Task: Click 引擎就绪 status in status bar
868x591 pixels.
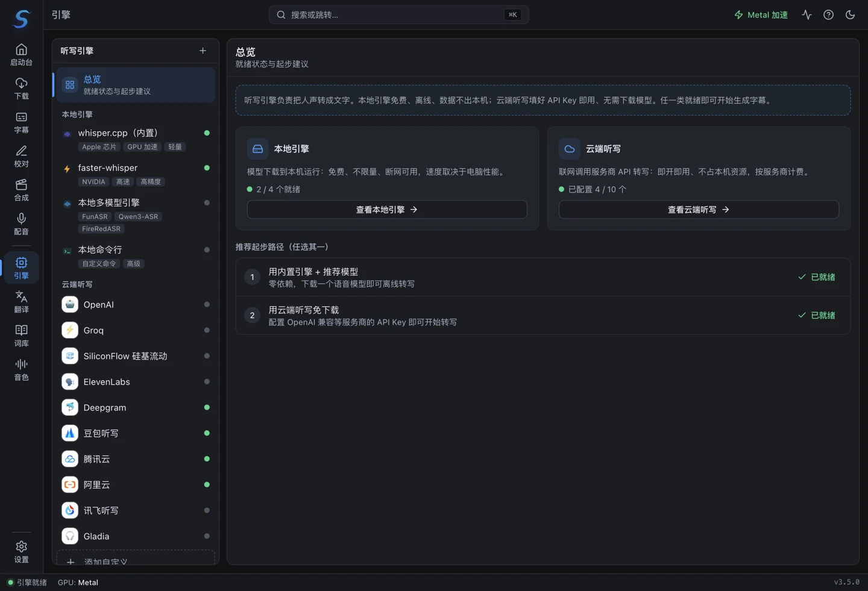Action: [x=27, y=583]
